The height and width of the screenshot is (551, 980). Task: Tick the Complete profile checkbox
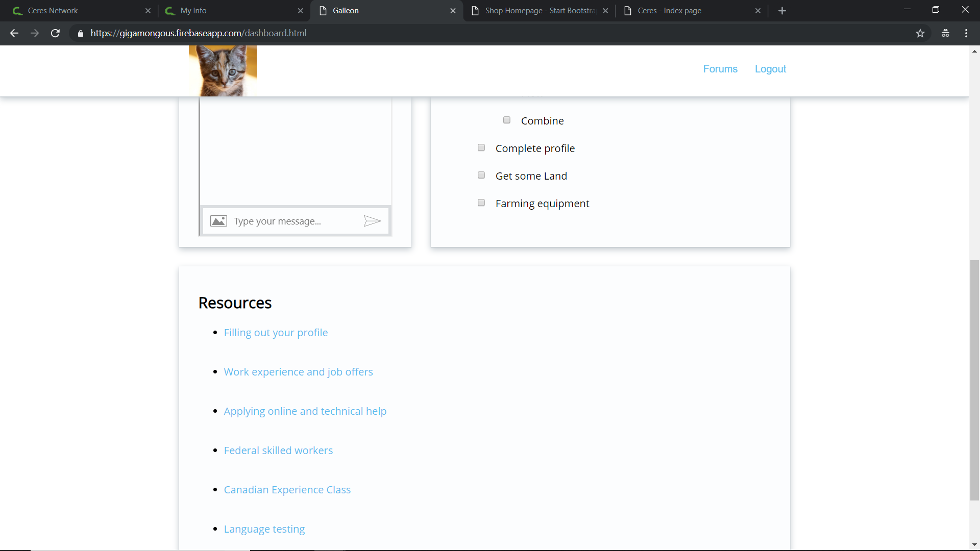click(481, 148)
